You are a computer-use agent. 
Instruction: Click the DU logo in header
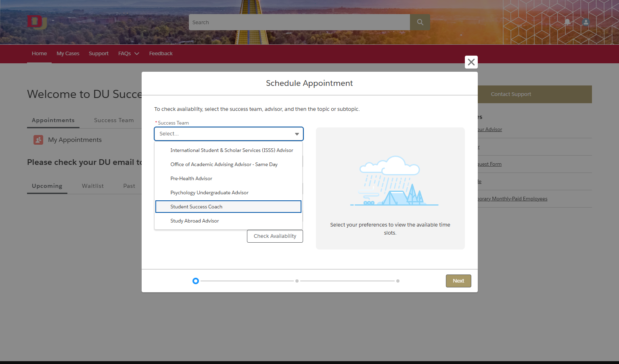tap(37, 22)
